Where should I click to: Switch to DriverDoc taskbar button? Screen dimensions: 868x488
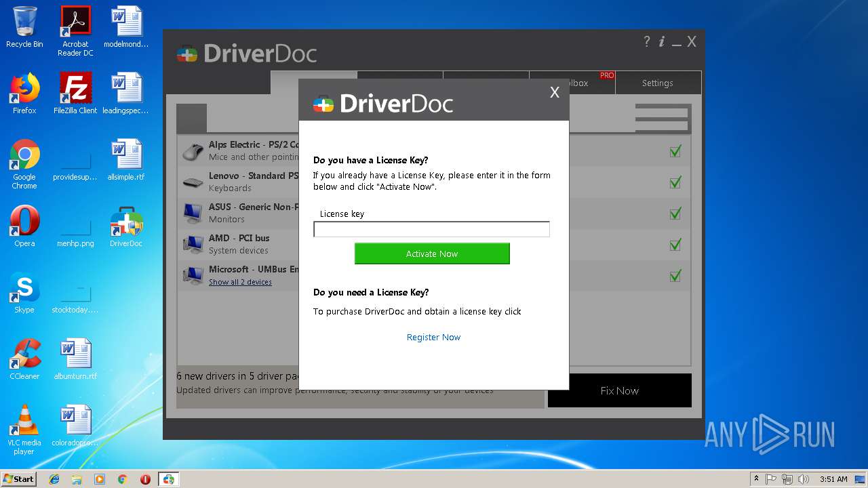coord(168,479)
